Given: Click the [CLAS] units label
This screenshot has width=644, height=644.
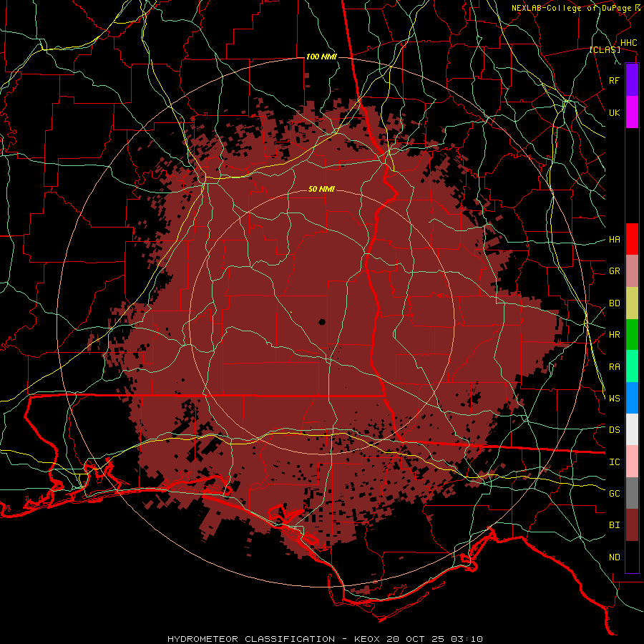Looking at the screenshot, I should [x=605, y=50].
